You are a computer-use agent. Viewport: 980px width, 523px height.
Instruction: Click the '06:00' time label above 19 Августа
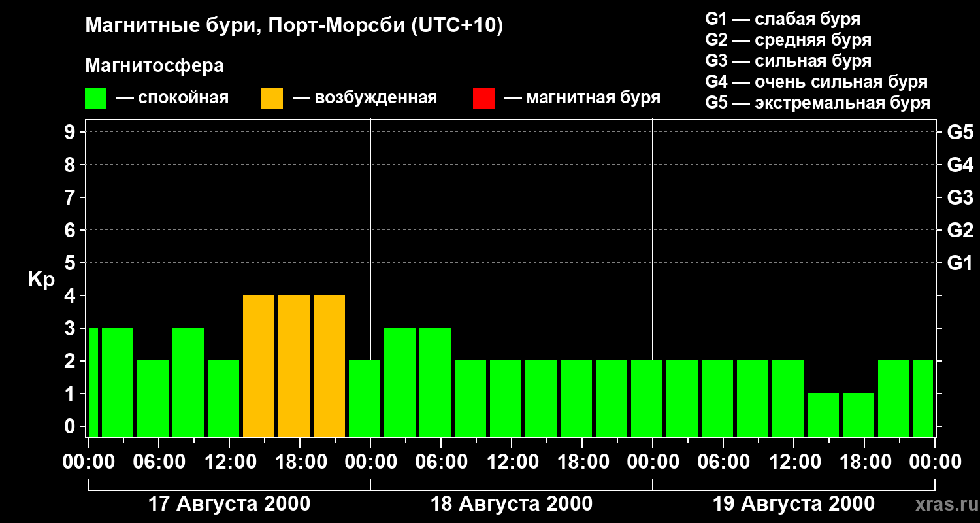pos(723,462)
